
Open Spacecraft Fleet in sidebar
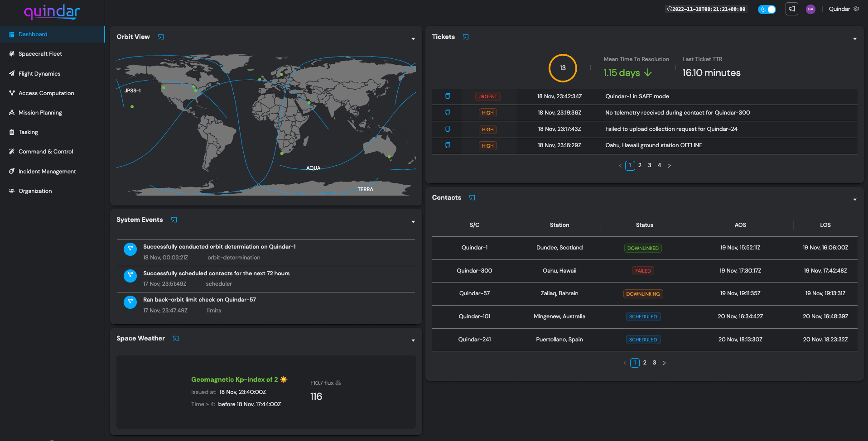(40, 54)
